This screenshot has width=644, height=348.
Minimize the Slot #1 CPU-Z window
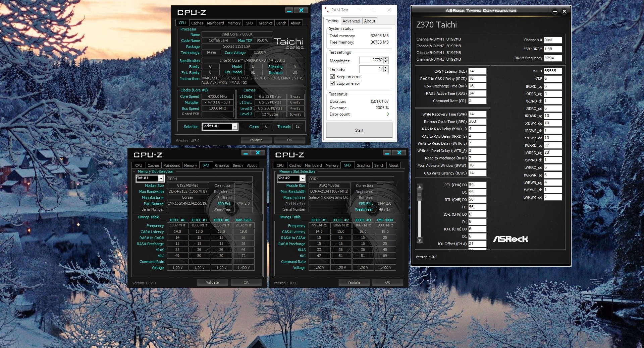click(x=246, y=153)
